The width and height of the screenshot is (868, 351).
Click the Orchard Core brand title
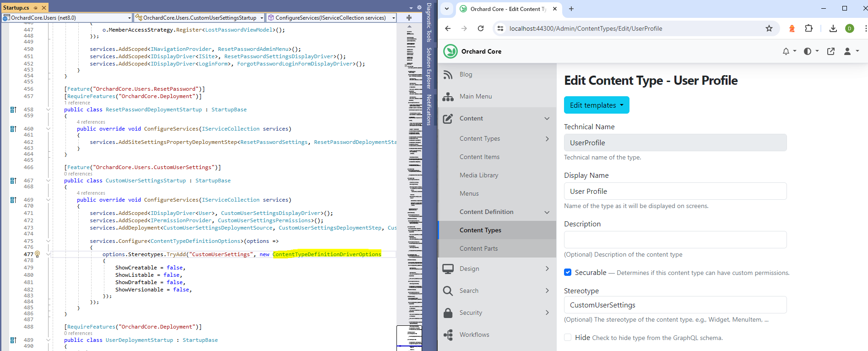tap(481, 51)
